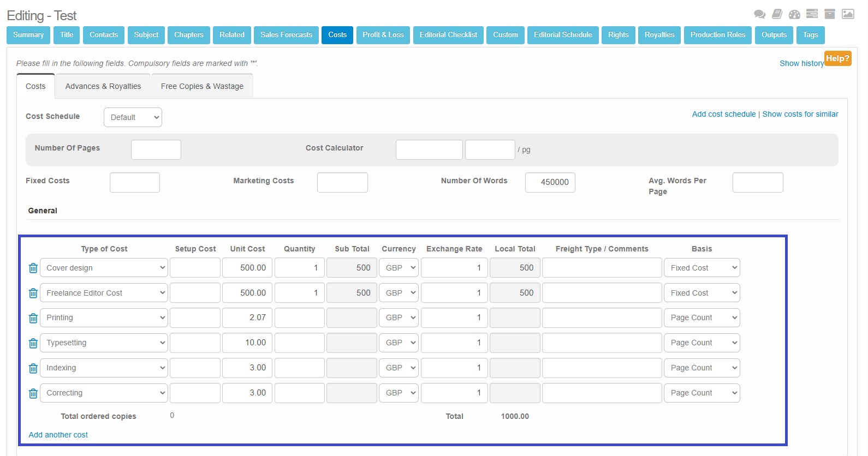Screen dimensions: 868x456
Task: Delete the Correcting cost row
Action: click(33, 393)
